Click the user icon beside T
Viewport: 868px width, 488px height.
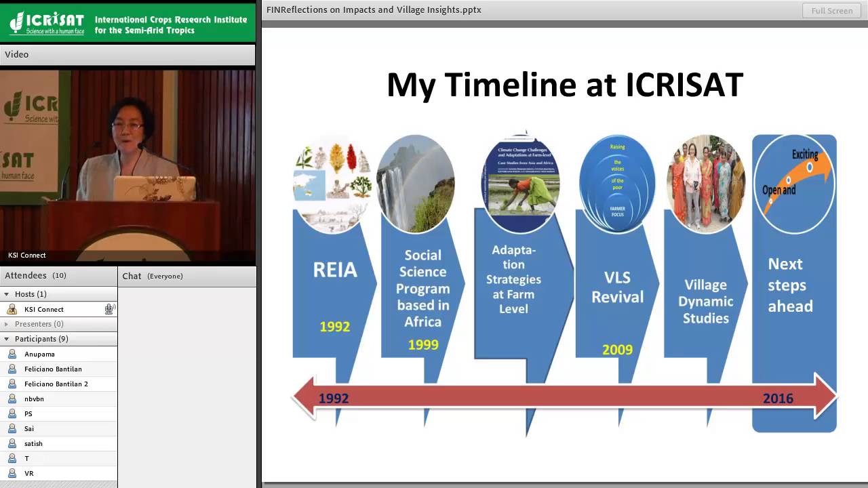coord(12,458)
